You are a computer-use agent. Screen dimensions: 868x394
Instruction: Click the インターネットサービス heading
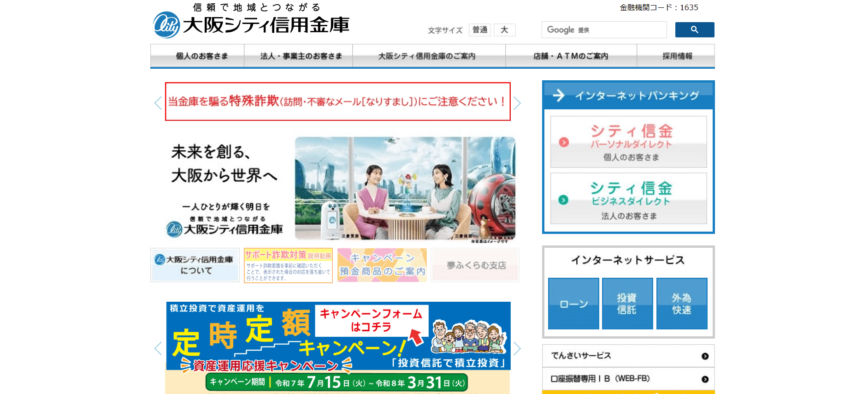(x=628, y=260)
